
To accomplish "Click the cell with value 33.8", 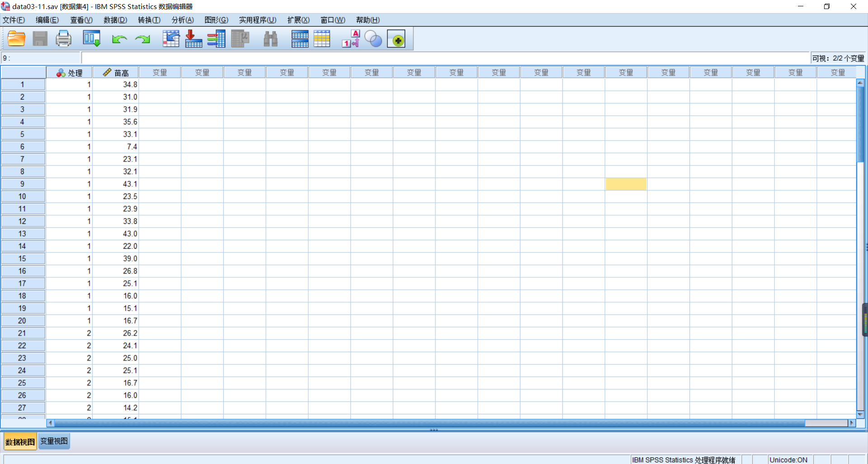I will (116, 221).
